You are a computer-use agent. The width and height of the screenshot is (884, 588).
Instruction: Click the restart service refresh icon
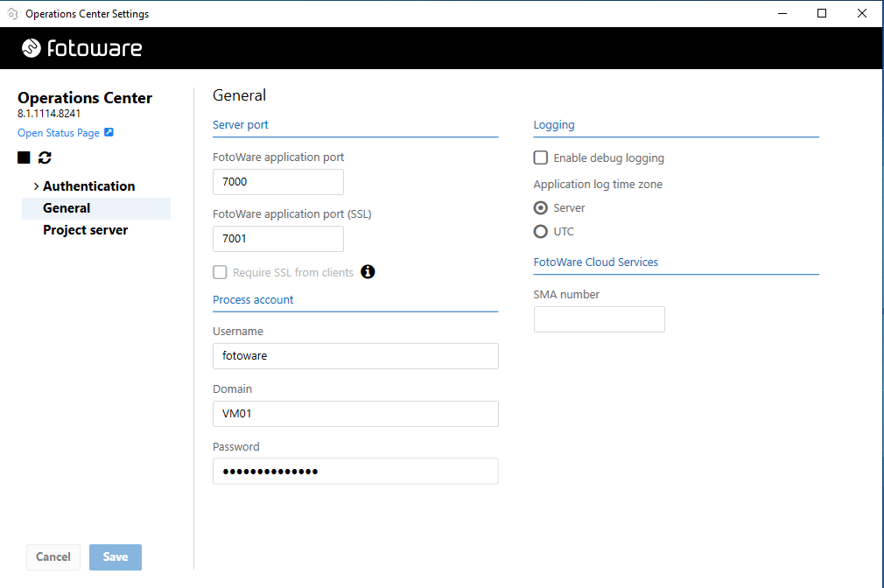[x=45, y=157]
